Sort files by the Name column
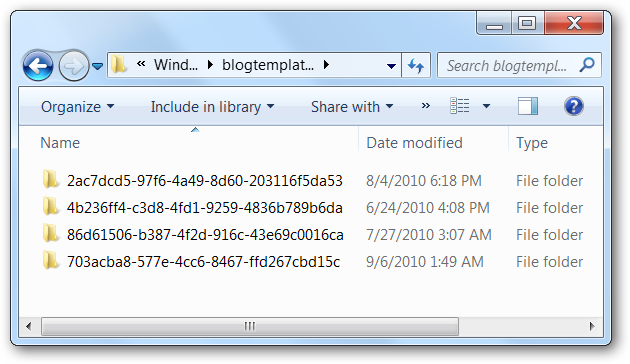 point(60,143)
